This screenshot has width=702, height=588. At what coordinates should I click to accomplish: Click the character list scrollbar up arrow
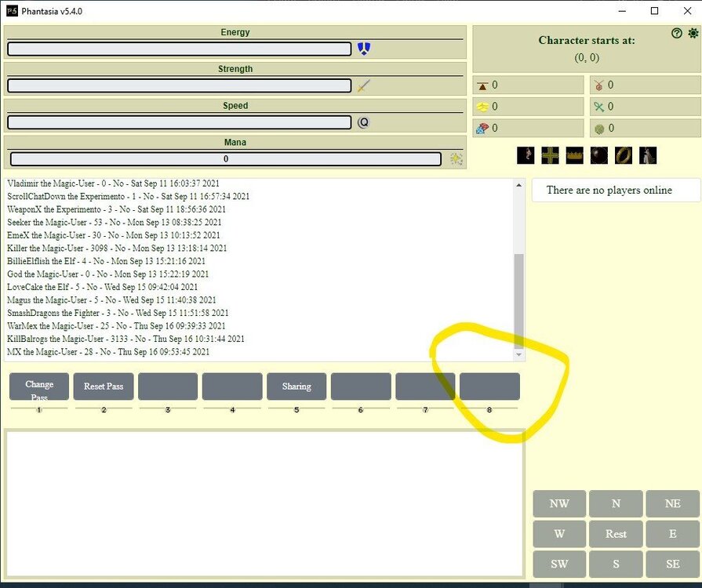518,185
